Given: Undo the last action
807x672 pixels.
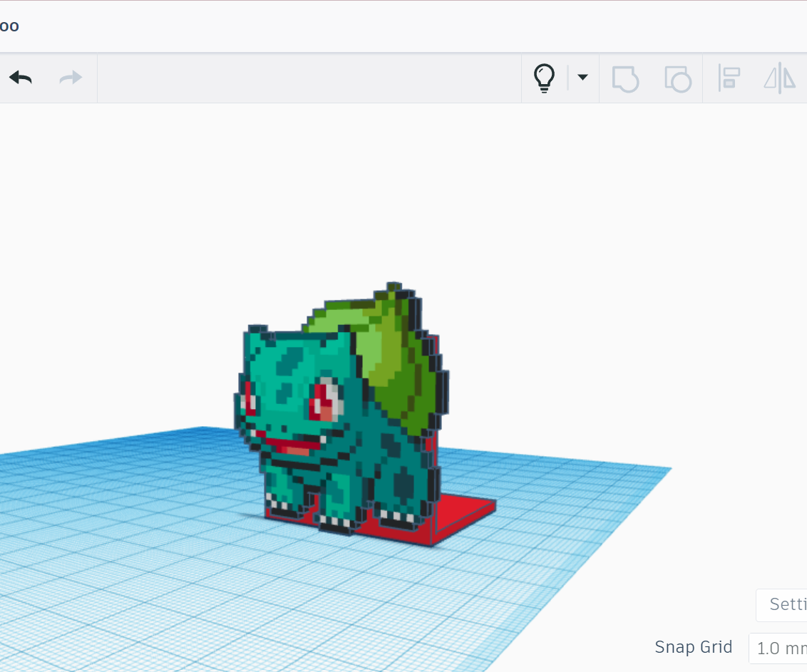Looking at the screenshot, I should coord(20,78).
